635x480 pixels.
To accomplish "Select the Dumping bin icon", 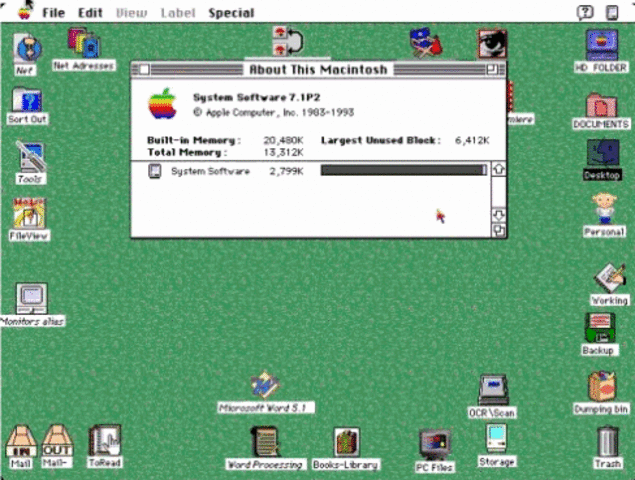I will coord(602,387).
